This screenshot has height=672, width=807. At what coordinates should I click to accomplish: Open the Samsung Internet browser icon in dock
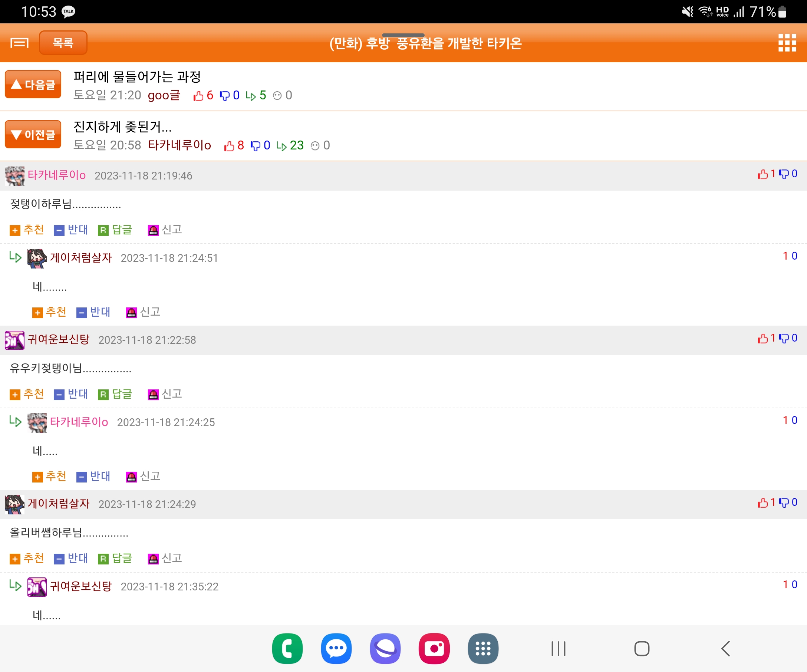[x=385, y=649]
